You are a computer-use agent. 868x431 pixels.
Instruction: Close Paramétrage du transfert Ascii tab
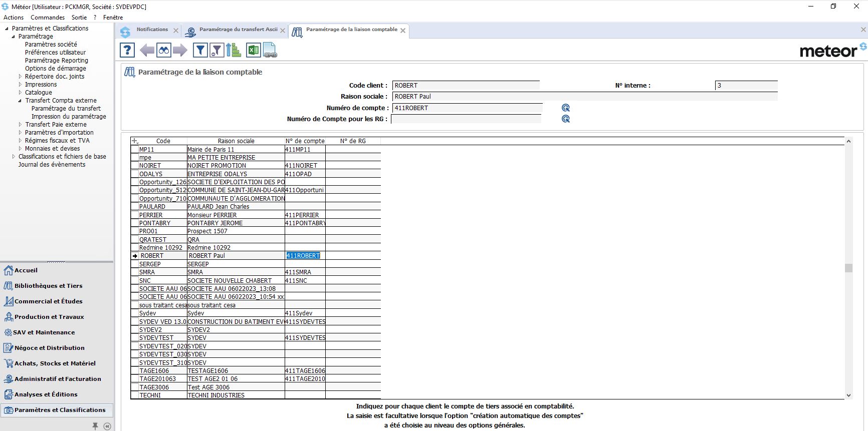(x=283, y=31)
